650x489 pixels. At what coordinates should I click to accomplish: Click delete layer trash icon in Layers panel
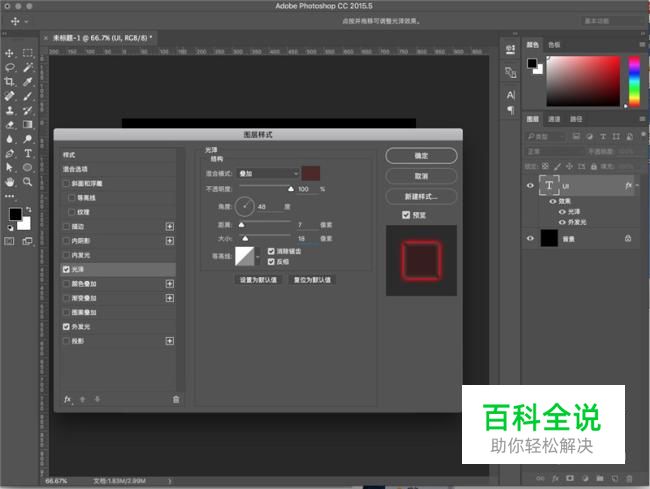(629, 478)
